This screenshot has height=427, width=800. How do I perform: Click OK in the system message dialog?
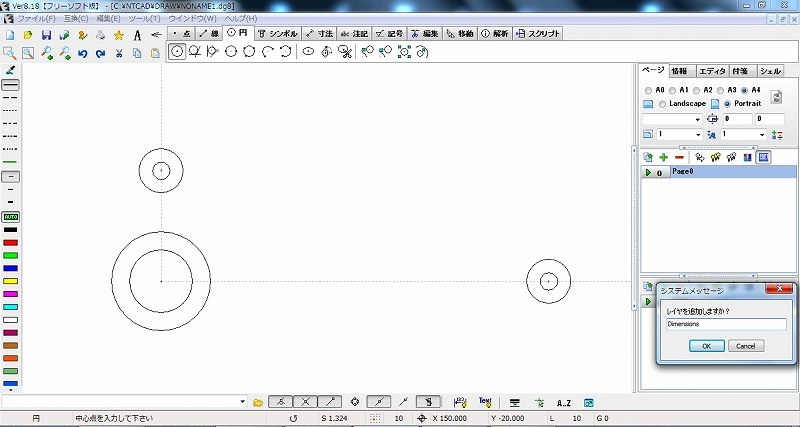pyautogui.click(x=705, y=345)
